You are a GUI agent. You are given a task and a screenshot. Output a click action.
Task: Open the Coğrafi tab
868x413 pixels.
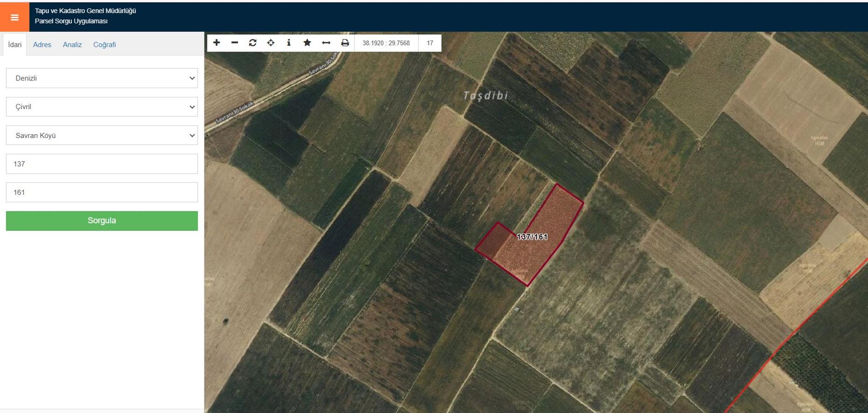(x=104, y=44)
